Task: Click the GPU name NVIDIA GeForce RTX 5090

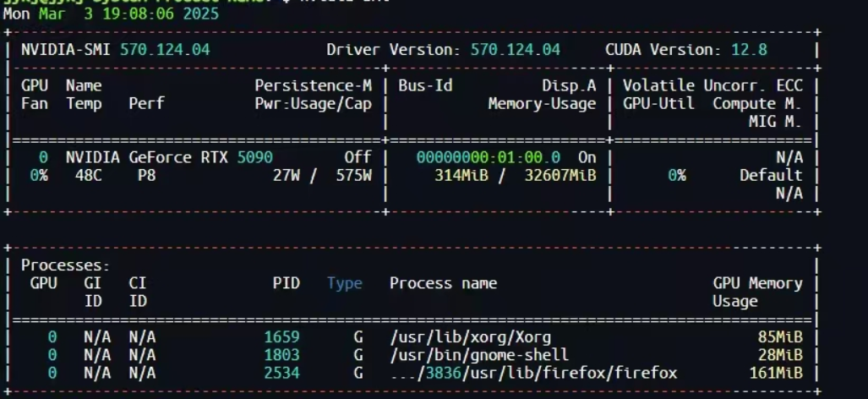Action: pos(169,158)
